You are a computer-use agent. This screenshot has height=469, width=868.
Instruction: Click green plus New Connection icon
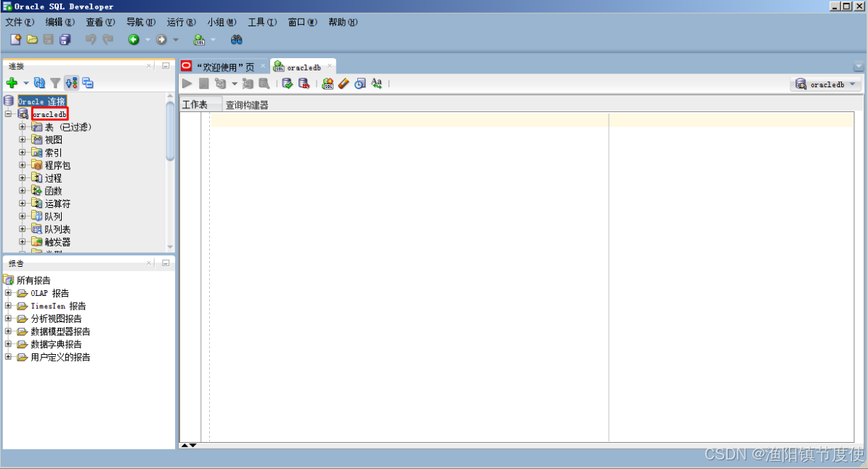(x=12, y=83)
